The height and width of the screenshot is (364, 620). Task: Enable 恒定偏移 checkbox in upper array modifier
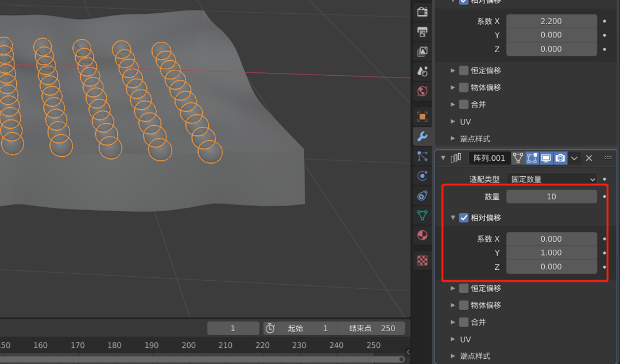tap(464, 71)
